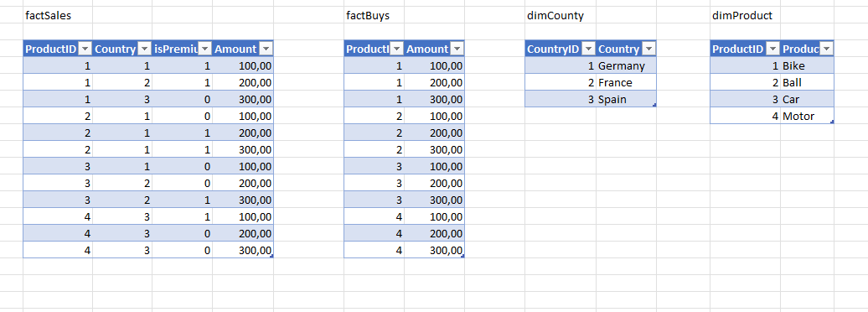Select the CountryID header text in dimCounty

(x=553, y=49)
